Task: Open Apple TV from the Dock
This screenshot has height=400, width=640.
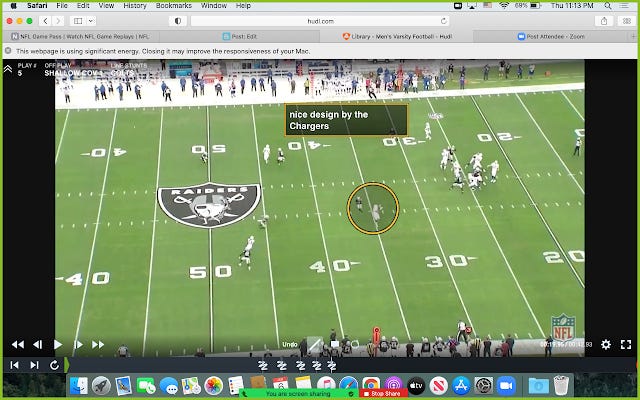Action: click(416, 385)
